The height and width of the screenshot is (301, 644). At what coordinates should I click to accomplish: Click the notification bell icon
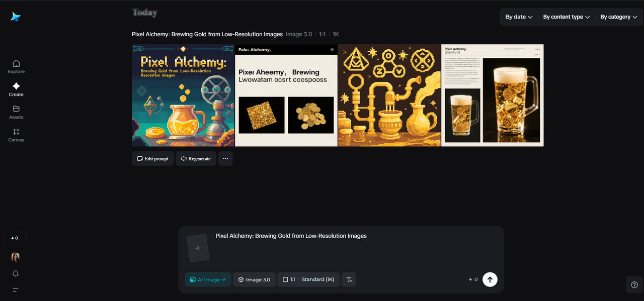pyautogui.click(x=16, y=273)
